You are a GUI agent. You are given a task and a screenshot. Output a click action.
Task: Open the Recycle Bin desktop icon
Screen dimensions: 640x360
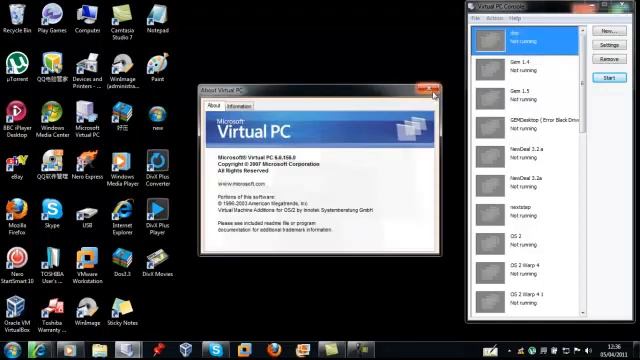(17, 19)
